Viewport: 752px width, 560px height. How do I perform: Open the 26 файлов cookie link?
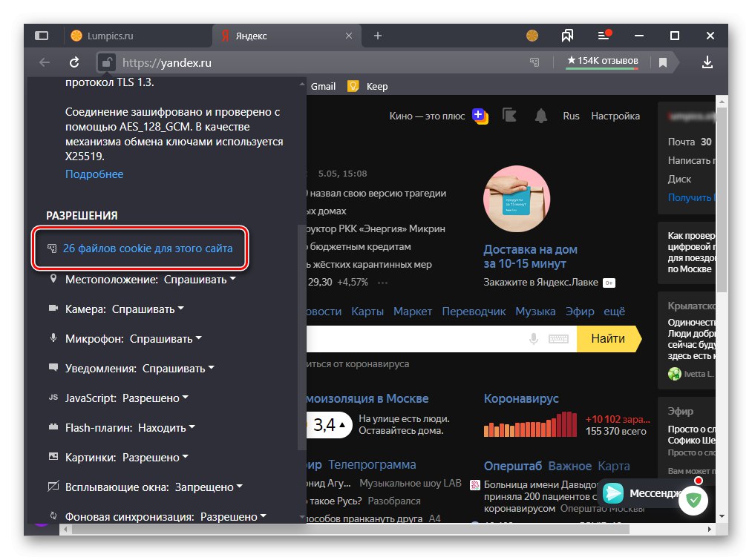141,248
